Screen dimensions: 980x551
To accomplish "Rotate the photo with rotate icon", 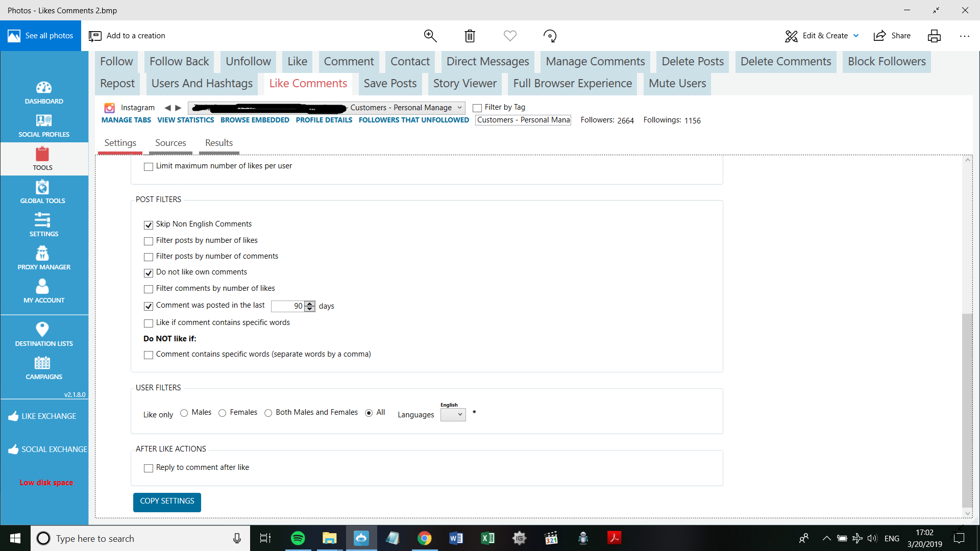I will coord(550,36).
